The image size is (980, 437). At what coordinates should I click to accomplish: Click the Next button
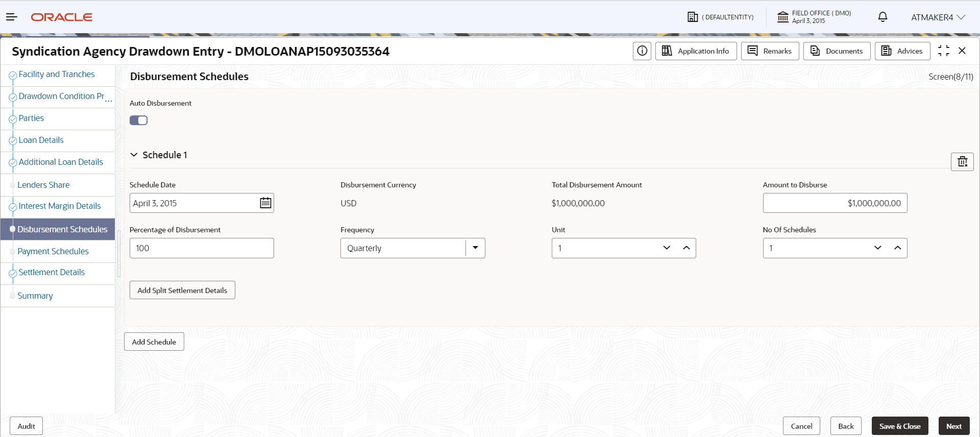[954, 426]
